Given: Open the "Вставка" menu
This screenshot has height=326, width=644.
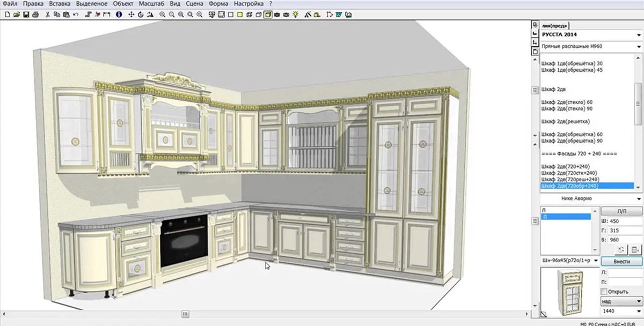Looking at the screenshot, I should (59, 4).
